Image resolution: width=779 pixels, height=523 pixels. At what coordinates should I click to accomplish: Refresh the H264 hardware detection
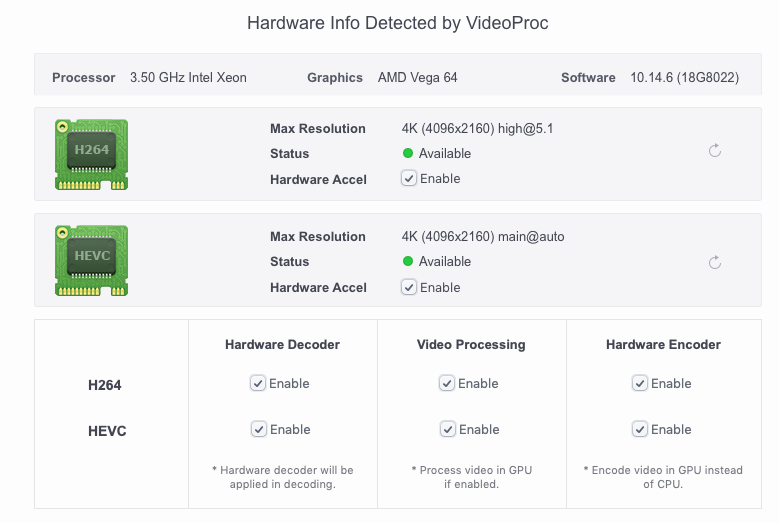tap(714, 151)
